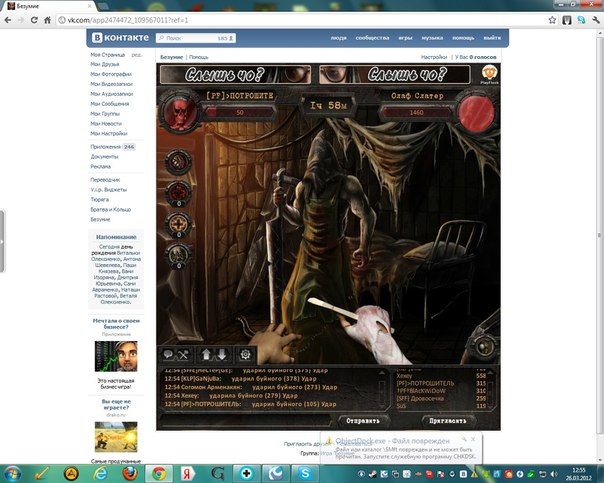Open Yandex icon in taskbar
Screen dimensions: 604x483
tap(187, 473)
